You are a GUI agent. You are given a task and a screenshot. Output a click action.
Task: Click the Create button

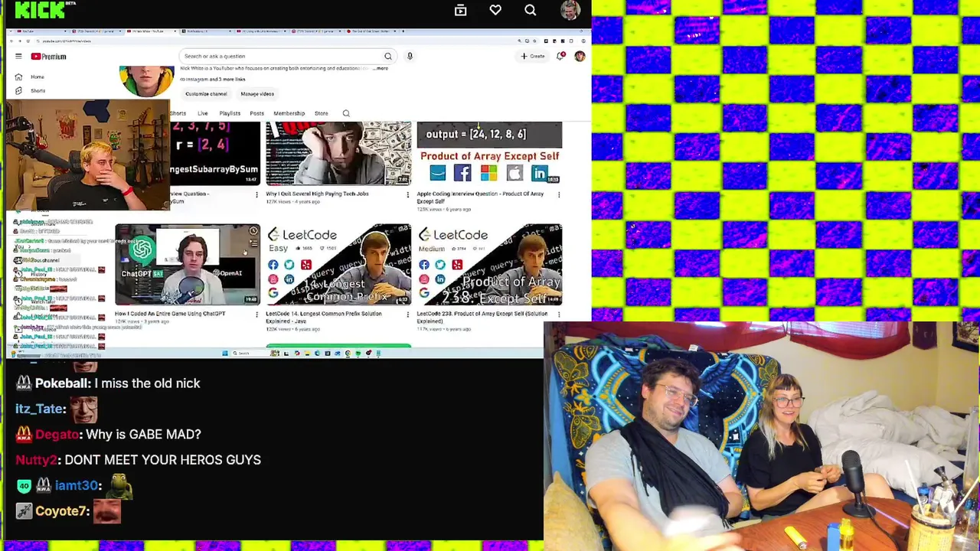533,56
